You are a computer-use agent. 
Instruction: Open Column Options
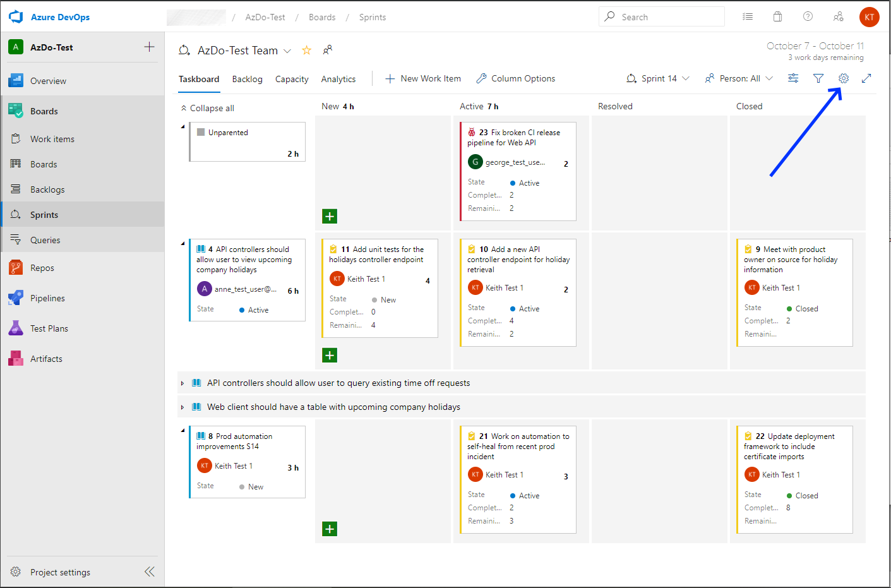point(516,78)
